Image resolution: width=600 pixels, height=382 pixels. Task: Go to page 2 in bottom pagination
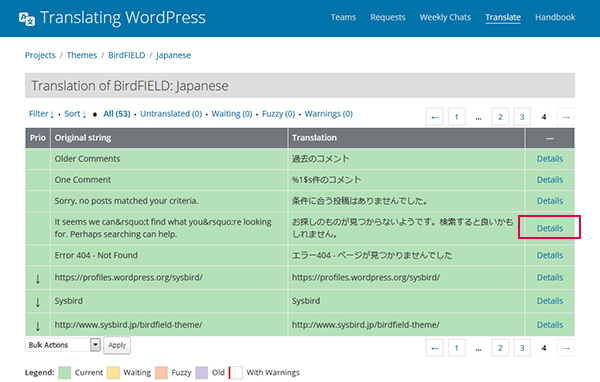pos(500,348)
